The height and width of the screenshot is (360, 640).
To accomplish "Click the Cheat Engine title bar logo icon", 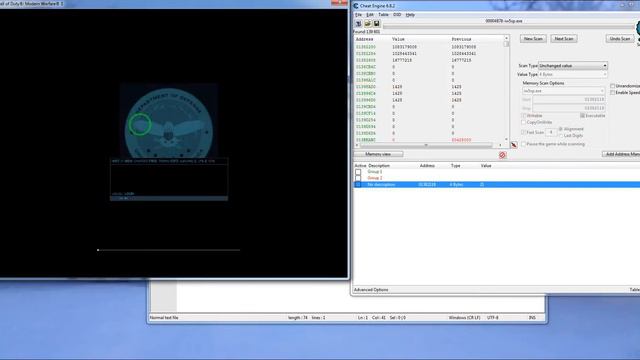I will [356, 6].
